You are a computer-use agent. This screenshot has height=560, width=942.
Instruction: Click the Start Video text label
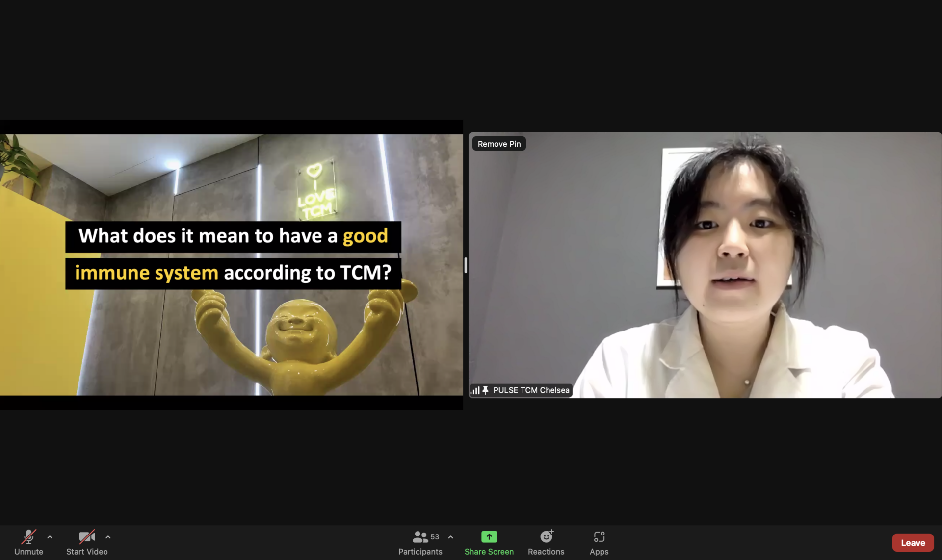point(87,552)
